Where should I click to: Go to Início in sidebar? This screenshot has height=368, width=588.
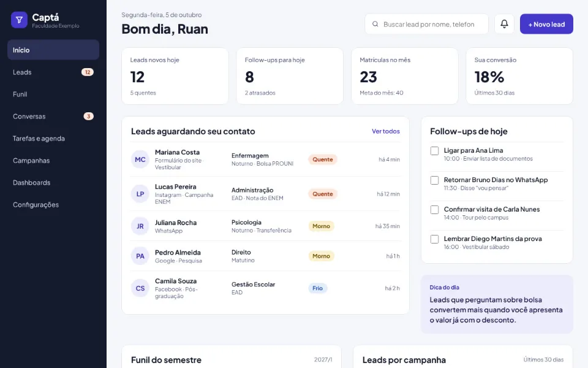53,50
